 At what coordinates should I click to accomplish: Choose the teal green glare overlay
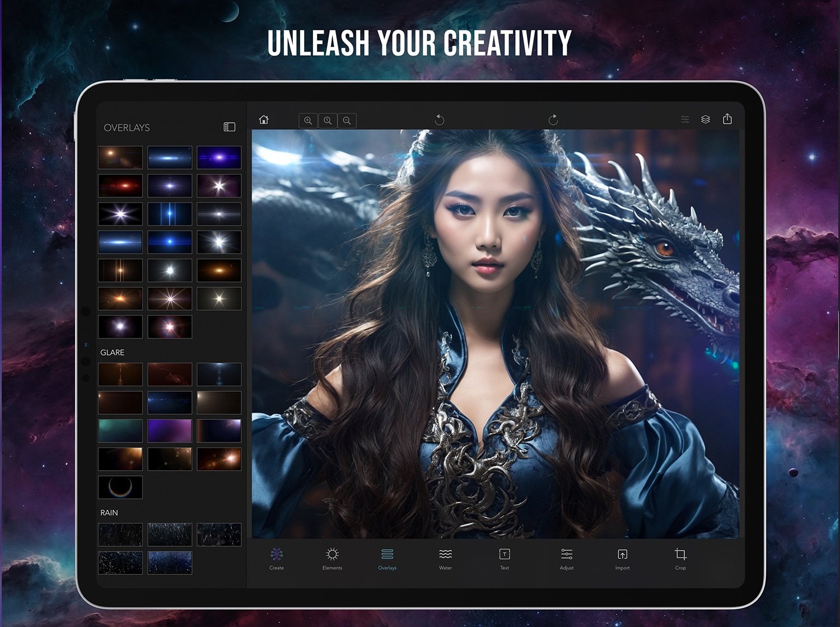click(x=120, y=431)
